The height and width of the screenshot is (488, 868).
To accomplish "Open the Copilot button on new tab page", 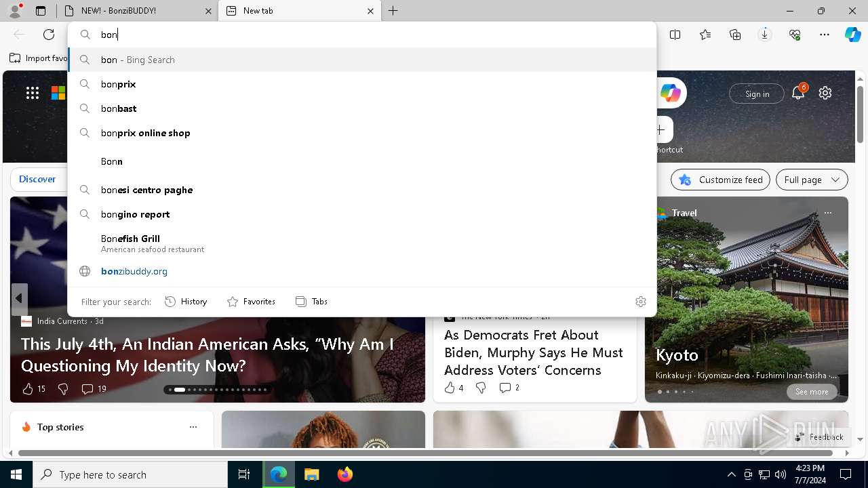I will tap(670, 94).
